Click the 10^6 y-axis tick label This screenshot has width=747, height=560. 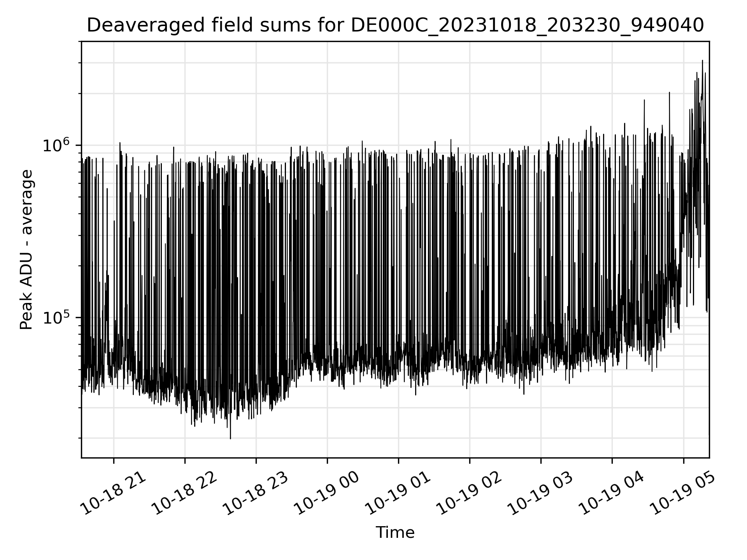(x=57, y=145)
